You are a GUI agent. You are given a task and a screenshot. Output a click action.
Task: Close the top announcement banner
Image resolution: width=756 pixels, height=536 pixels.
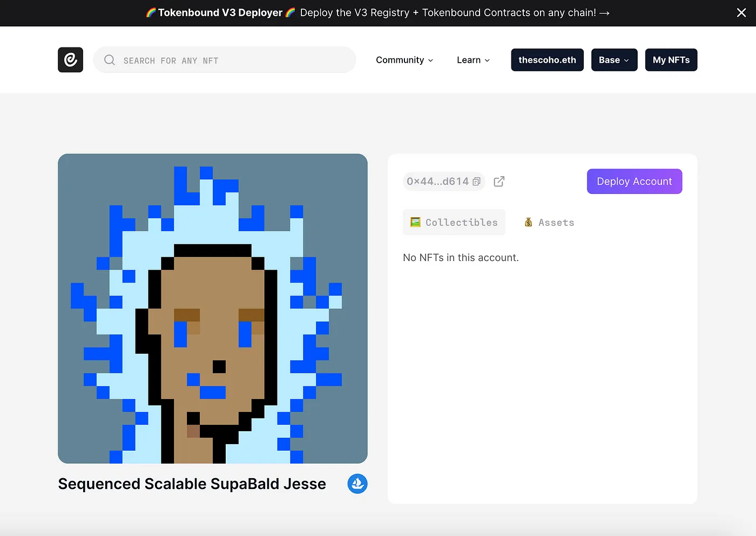(x=741, y=13)
